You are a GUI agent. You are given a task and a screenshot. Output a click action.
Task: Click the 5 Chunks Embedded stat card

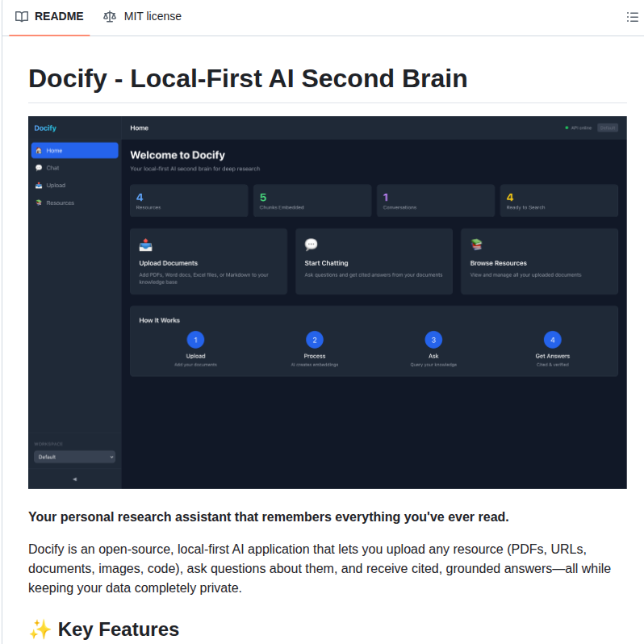312,200
